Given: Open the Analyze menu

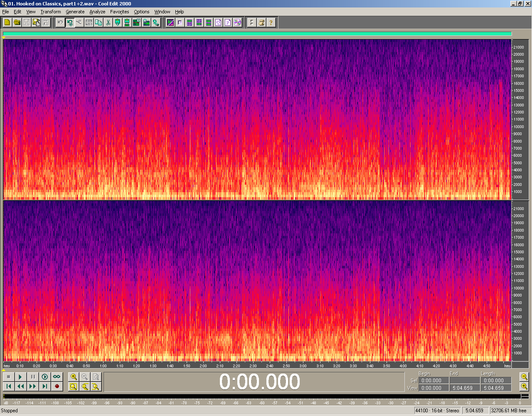Looking at the screenshot, I should (x=97, y=12).
